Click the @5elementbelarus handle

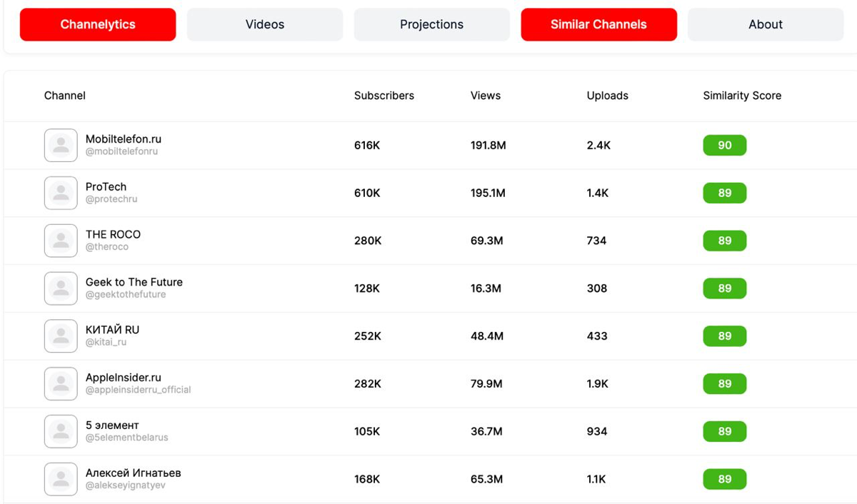[x=127, y=438]
